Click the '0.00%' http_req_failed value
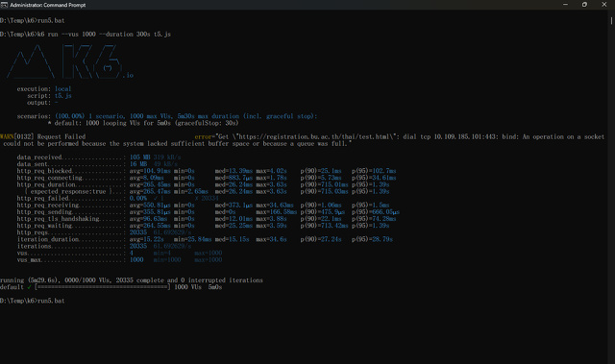 coord(138,198)
